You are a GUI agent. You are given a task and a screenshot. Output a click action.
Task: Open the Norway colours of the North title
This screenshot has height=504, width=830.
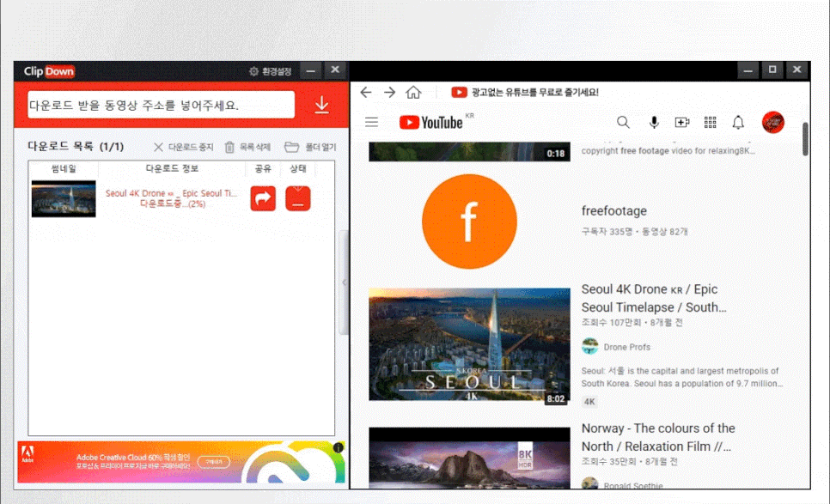click(658, 437)
